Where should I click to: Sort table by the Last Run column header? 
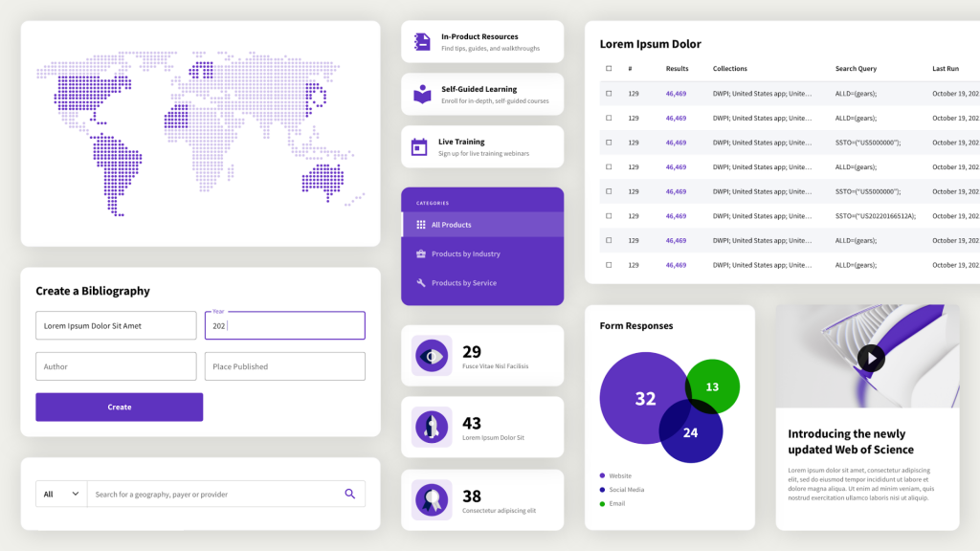click(946, 69)
